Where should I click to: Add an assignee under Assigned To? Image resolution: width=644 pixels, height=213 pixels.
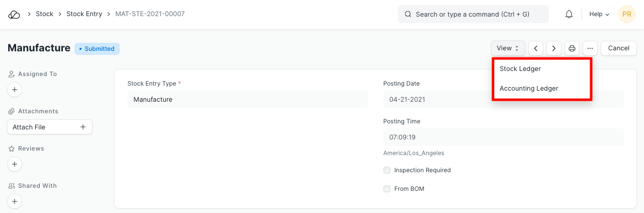15,90
